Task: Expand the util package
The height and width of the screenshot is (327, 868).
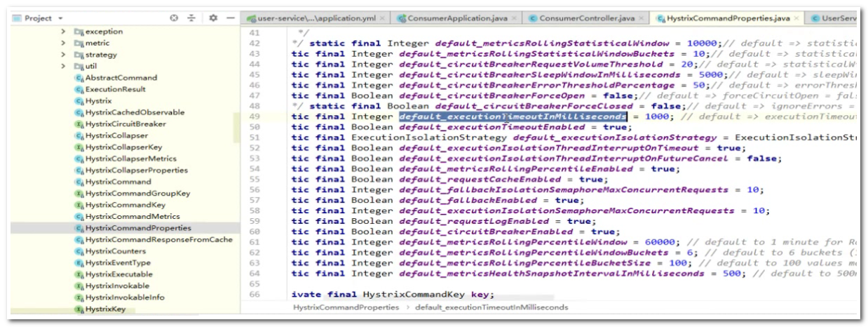Action: pos(63,67)
